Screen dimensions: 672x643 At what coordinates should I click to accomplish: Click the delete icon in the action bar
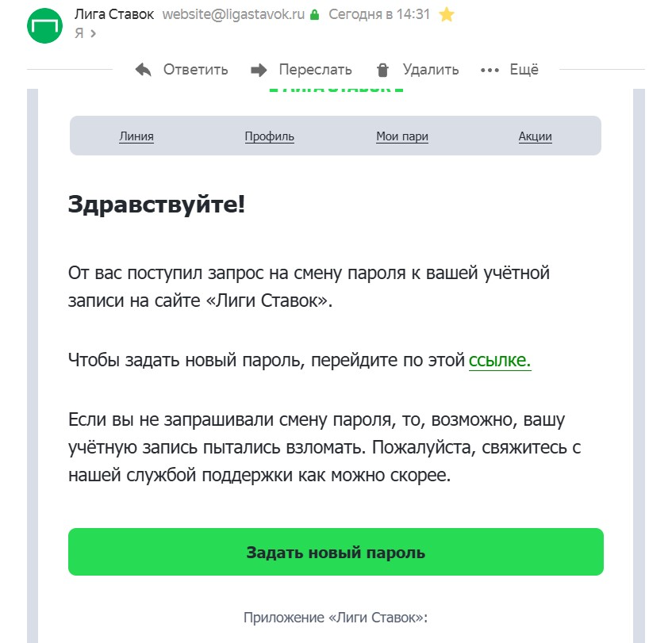[382, 70]
